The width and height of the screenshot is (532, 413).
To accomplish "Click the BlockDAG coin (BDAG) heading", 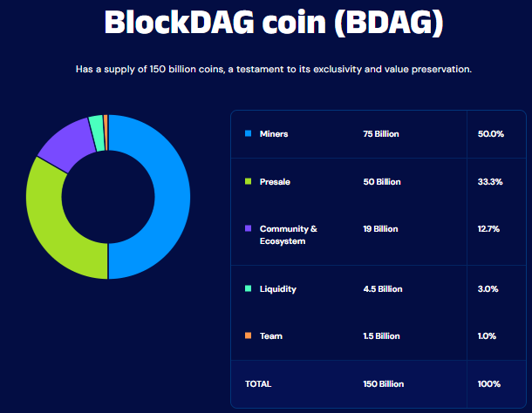I will 274,22.
